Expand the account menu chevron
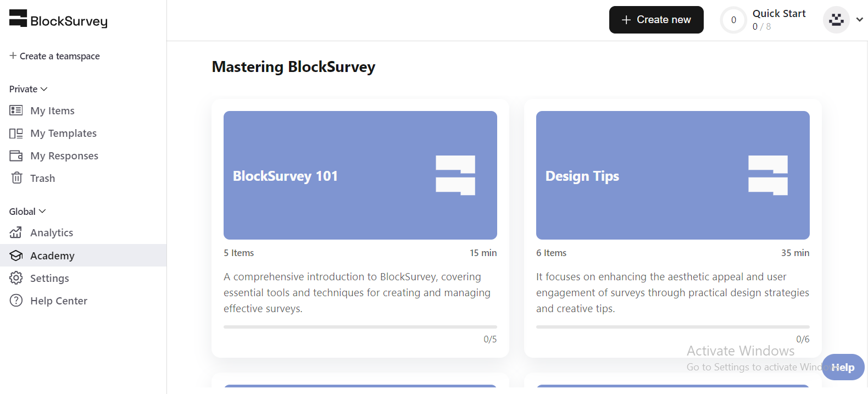Image resolution: width=868 pixels, height=394 pixels. pyautogui.click(x=860, y=20)
